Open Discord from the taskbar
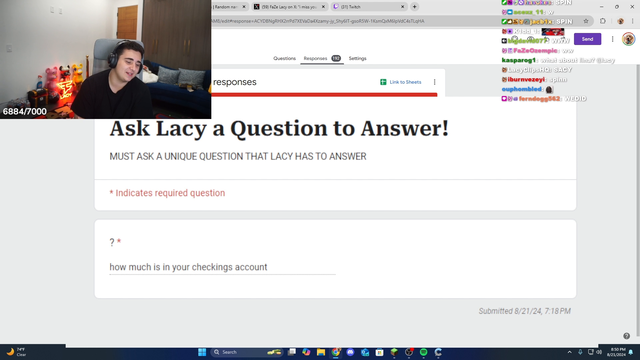 [x=350, y=352]
